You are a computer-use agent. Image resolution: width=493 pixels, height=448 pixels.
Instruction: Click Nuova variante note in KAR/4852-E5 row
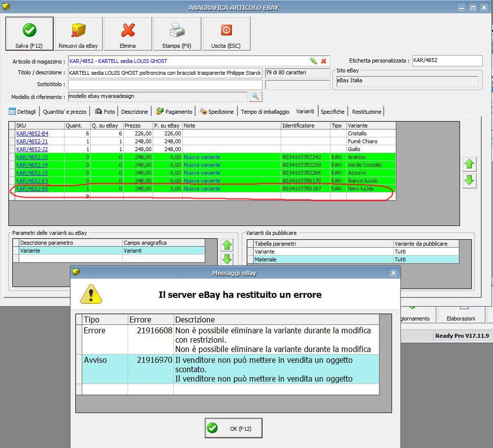point(231,181)
